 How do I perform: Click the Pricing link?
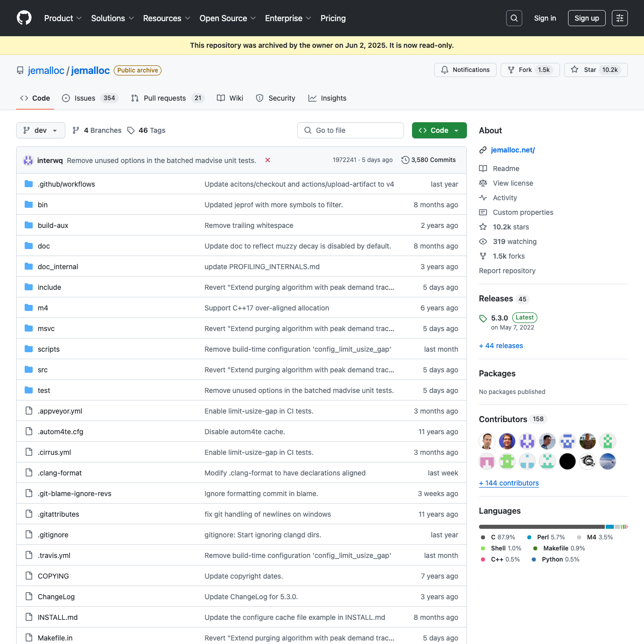coord(333,18)
